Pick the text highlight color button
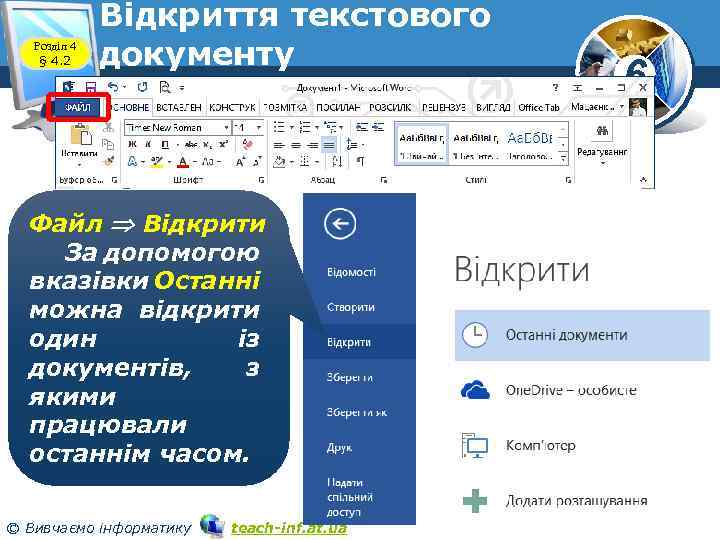The width and height of the screenshot is (720, 540). [x=157, y=162]
